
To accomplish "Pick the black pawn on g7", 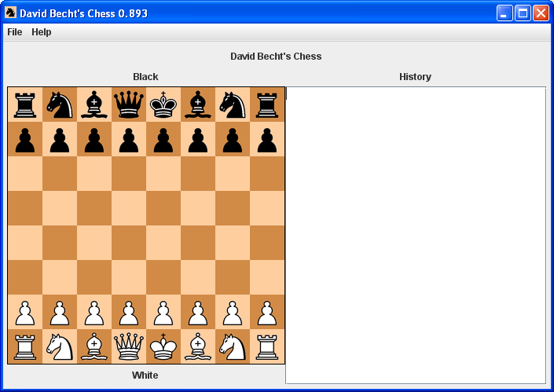I will pyautogui.click(x=233, y=140).
